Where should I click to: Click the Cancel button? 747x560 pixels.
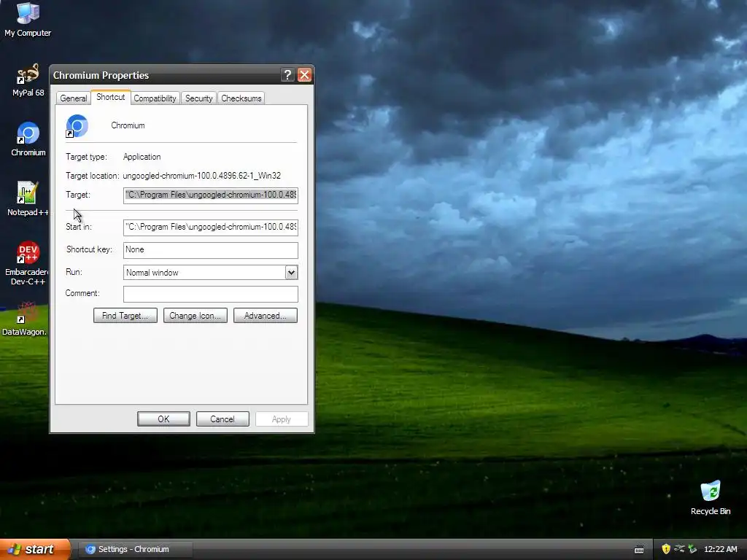[222, 419]
